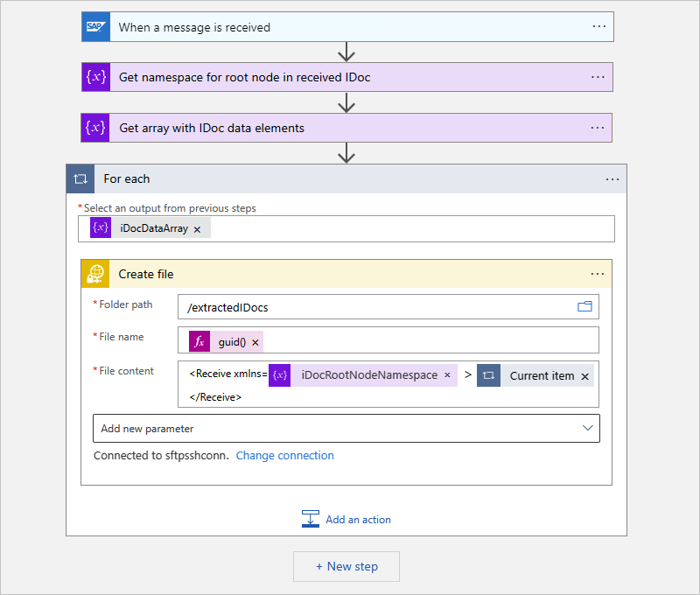The width and height of the screenshot is (700, 595).
Task: Remove the guid() expression token
Action: [255, 343]
